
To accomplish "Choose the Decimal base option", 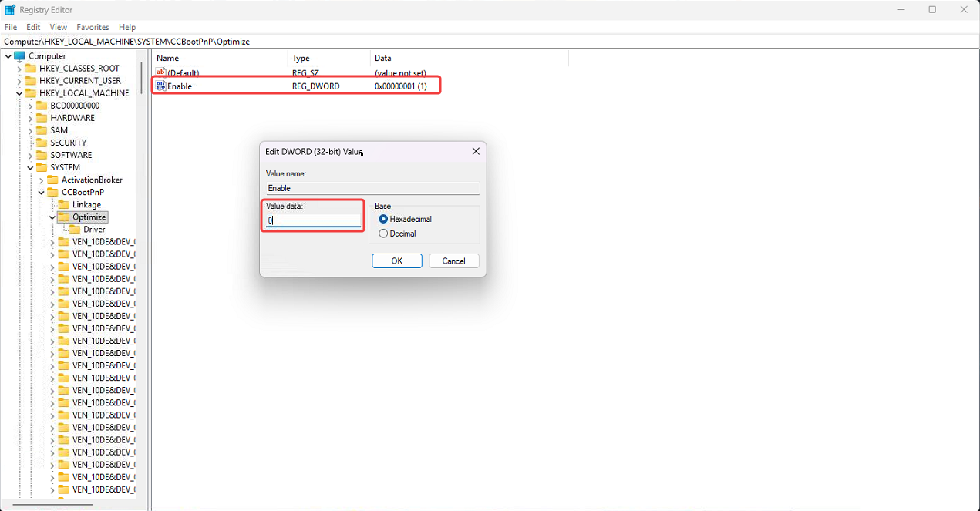I will click(x=383, y=234).
